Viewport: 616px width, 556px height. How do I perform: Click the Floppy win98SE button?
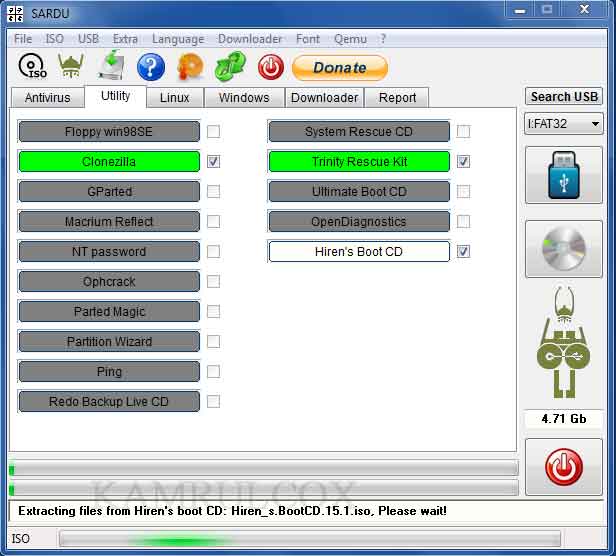pos(109,131)
